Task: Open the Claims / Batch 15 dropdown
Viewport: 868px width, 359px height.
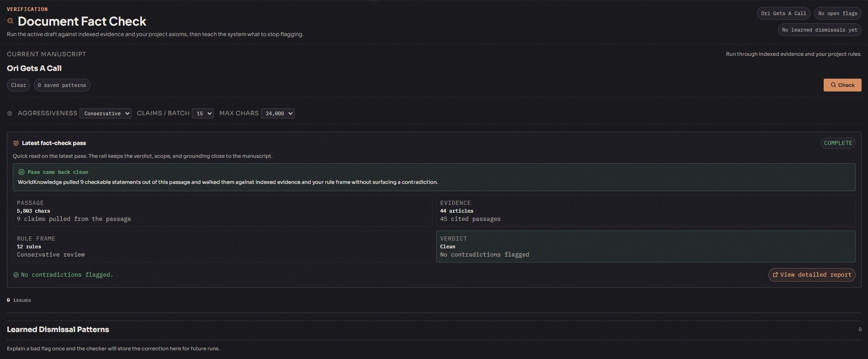Action: 203,113
